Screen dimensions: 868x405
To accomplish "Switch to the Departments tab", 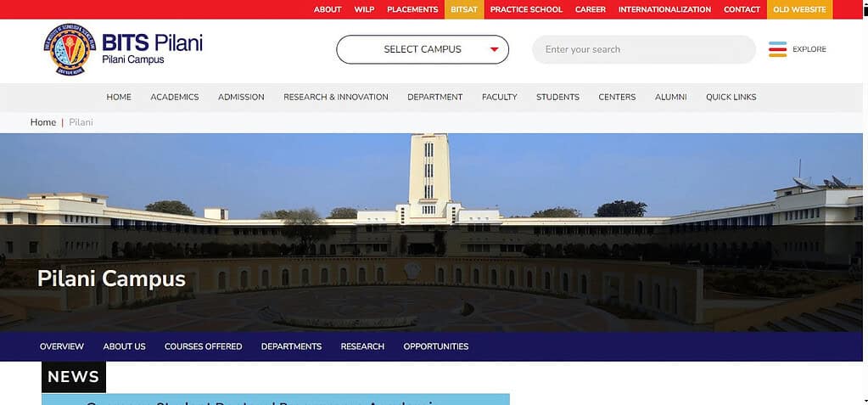I will click(291, 346).
